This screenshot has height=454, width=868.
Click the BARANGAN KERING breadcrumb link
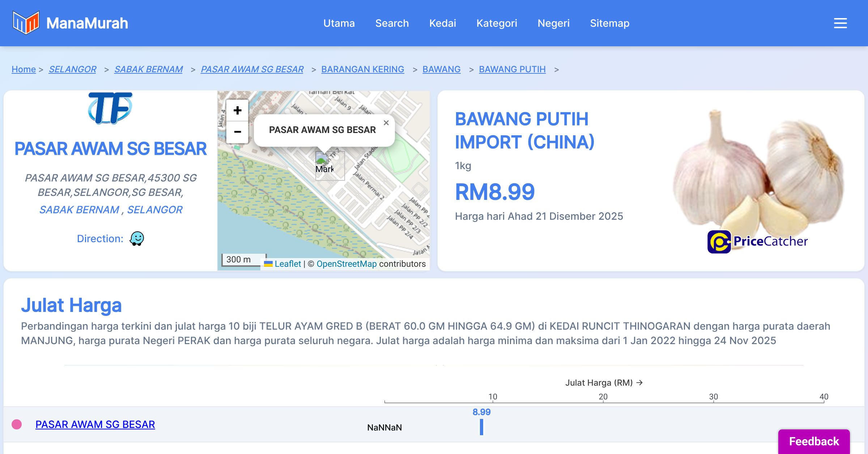coord(362,69)
